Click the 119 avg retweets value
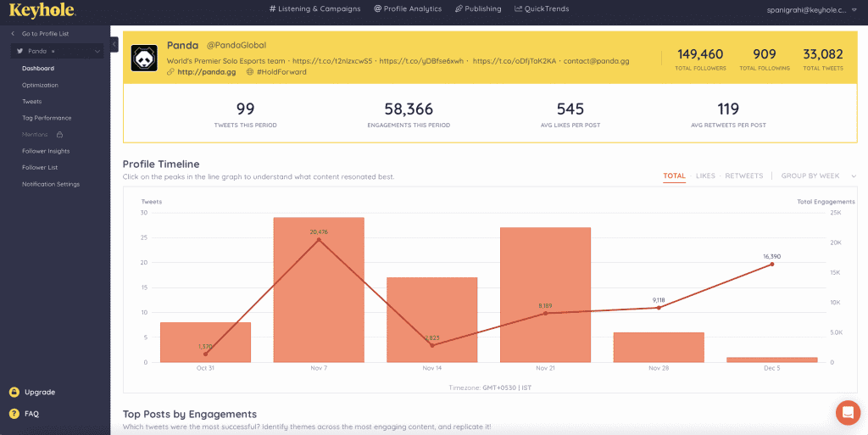The image size is (868, 435). [x=728, y=109]
